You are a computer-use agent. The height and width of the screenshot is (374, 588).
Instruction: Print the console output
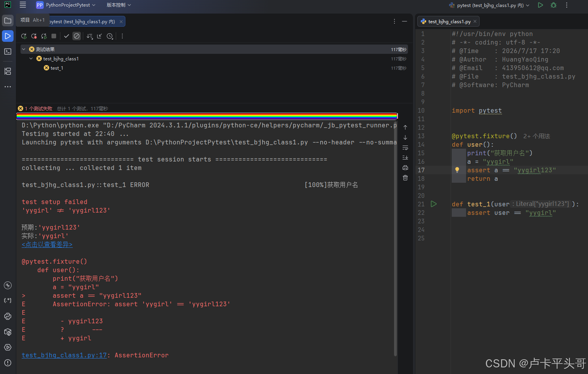[405, 168]
